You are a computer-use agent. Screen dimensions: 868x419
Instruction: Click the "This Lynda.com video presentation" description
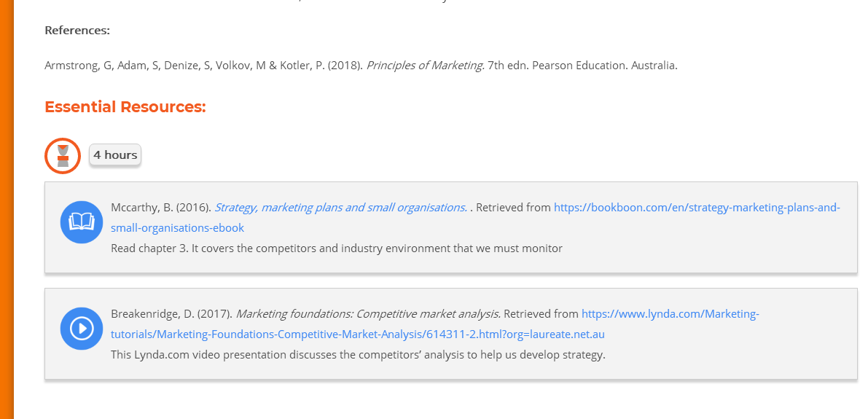click(358, 355)
